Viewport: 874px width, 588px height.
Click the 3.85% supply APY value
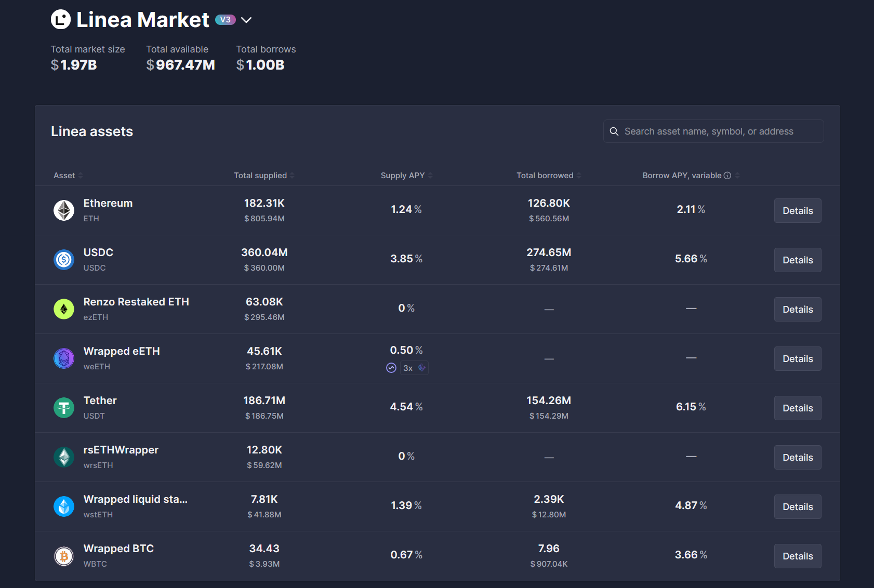point(406,259)
